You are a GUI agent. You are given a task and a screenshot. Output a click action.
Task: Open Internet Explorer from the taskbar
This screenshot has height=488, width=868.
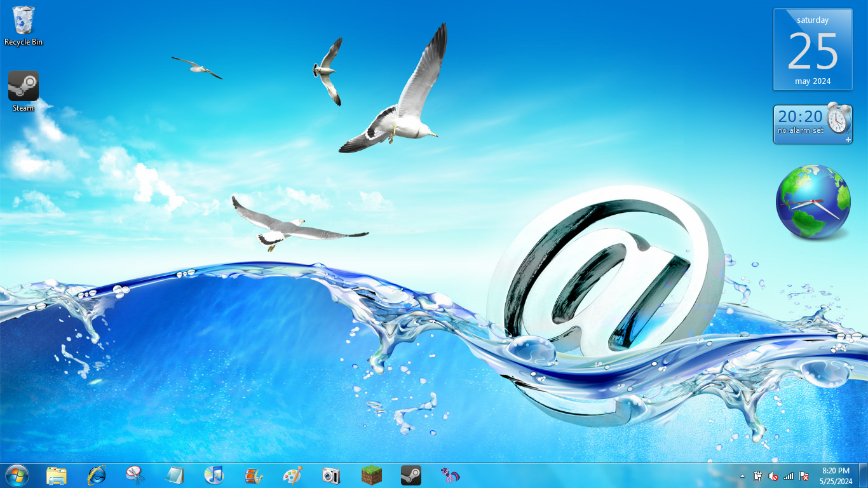pos(97,475)
